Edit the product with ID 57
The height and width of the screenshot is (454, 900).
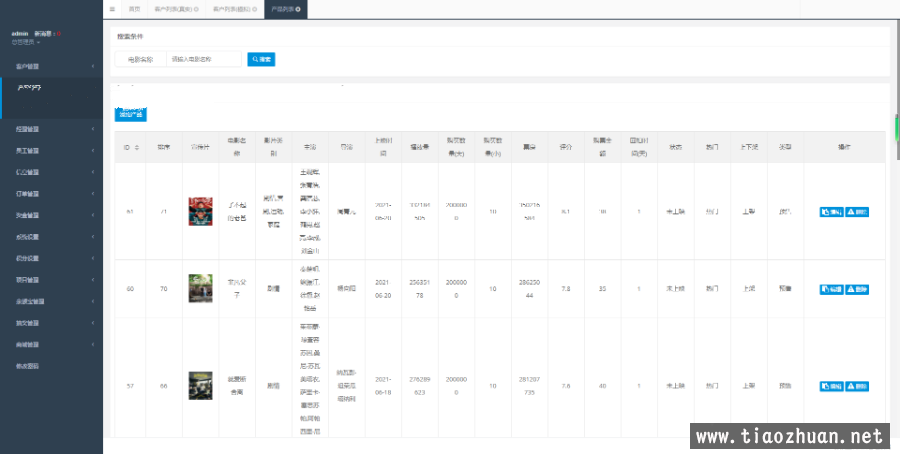click(x=830, y=386)
